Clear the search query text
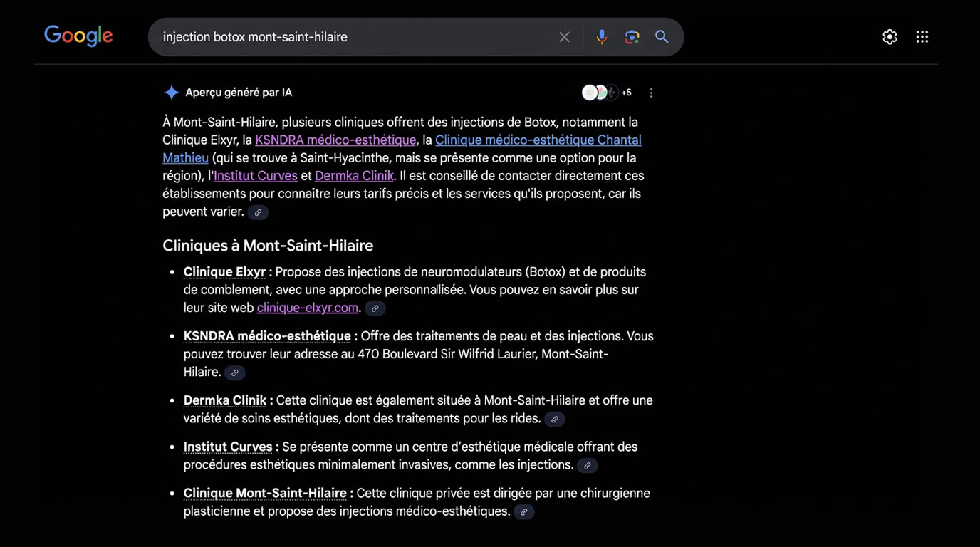Viewport: 980px width, 547px height. coord(564,37)
